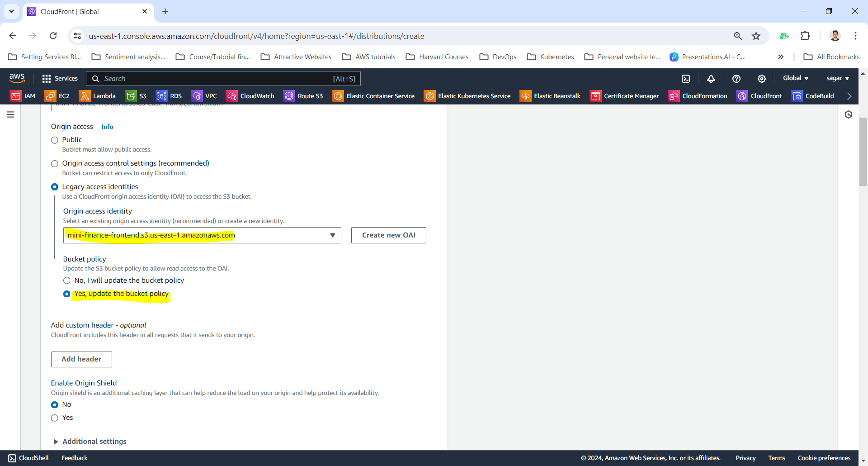Open the Lambda service shortcut
Image resolution: width=868 pixels, height=466 pixels.
[x=97, y=96]
